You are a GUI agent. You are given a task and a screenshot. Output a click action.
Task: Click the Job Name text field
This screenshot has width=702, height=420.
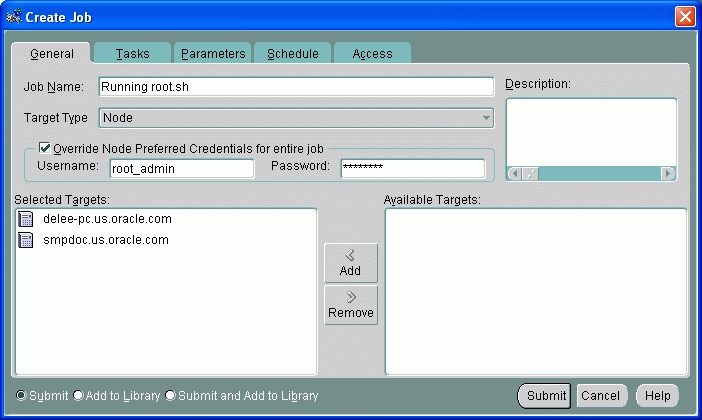296,87
